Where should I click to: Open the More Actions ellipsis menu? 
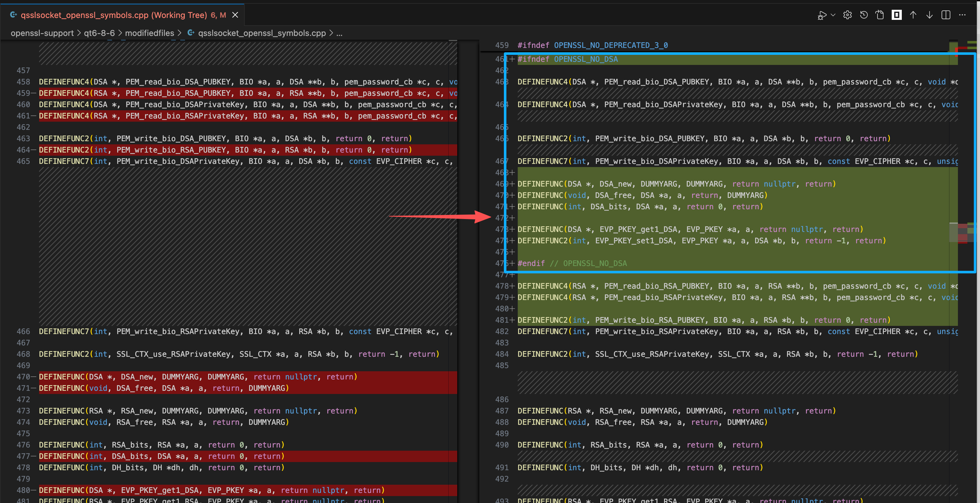962,15
